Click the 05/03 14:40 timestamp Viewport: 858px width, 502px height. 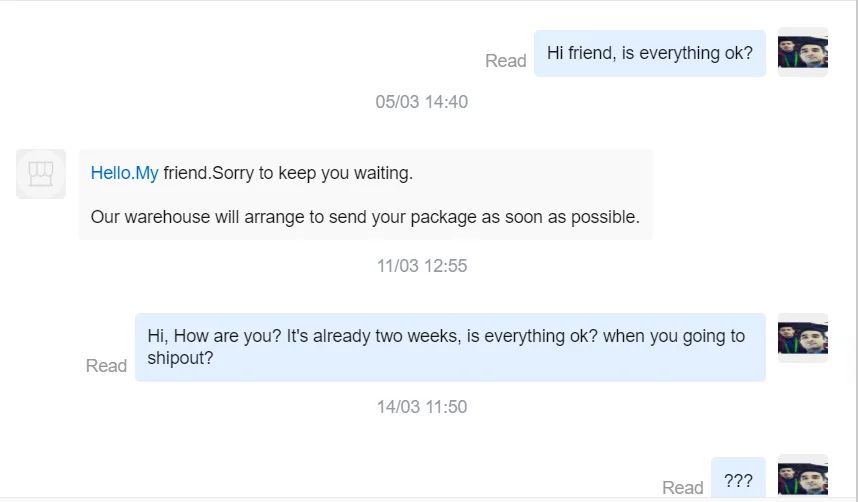coord(421,102)
